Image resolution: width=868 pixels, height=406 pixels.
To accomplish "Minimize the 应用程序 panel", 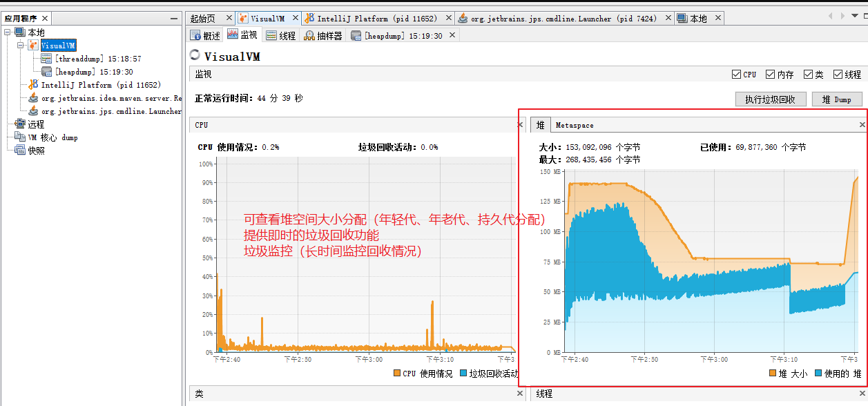I will (x=174, y=19).
